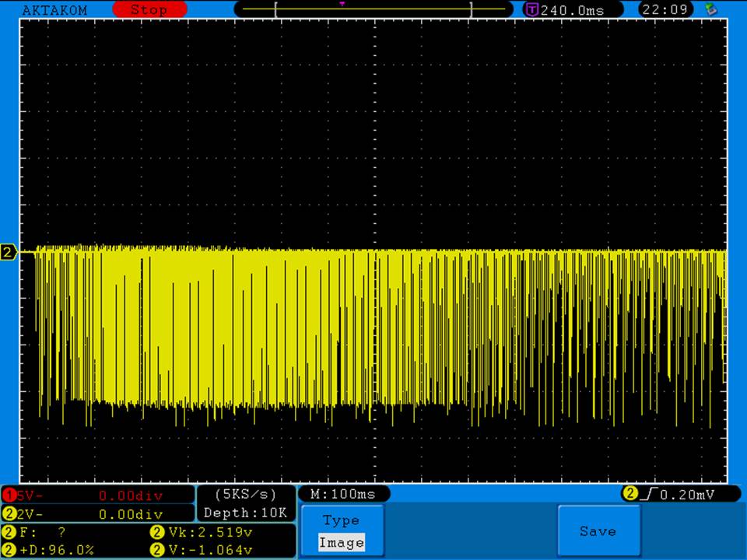The height and width of the screenshot is (560, 747).
Task: Click the frequency measurement F: ? readout
Action: 39,533
